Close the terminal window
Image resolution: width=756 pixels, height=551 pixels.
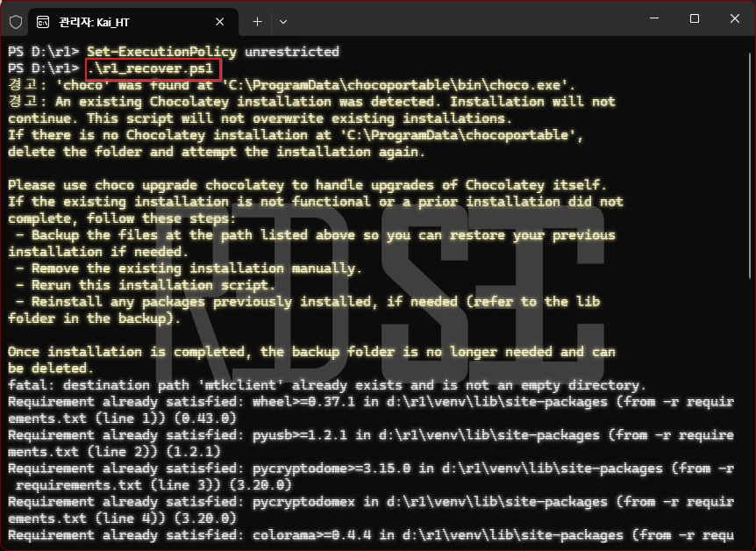735,18
